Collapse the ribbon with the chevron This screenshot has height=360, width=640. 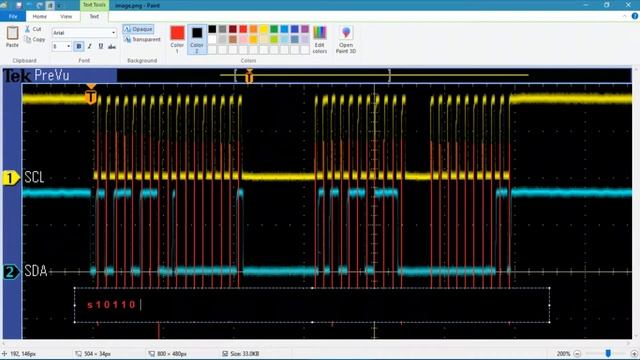(624, 16)
